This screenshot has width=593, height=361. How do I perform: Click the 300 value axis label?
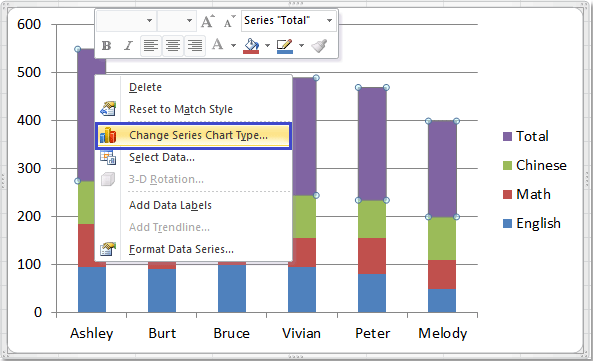click(29, 168)
